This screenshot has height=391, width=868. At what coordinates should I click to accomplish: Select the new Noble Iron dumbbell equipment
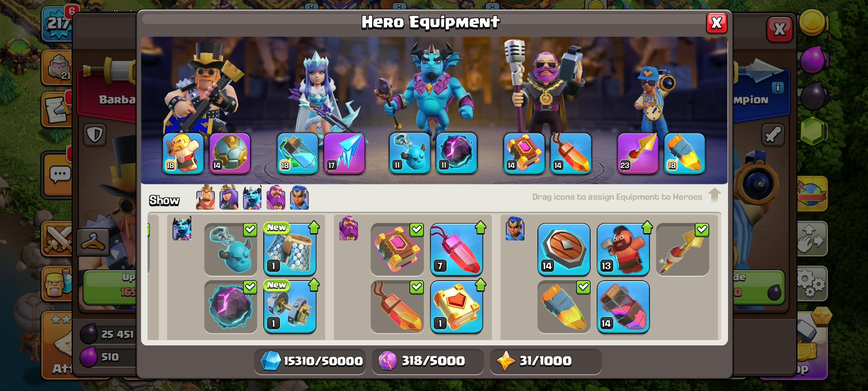click(x=290, y=307)
